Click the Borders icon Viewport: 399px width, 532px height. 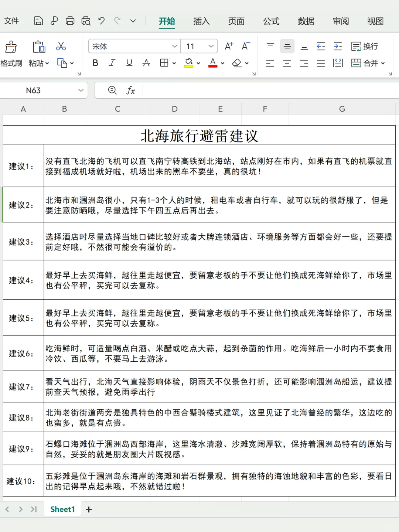click(164, 63)
